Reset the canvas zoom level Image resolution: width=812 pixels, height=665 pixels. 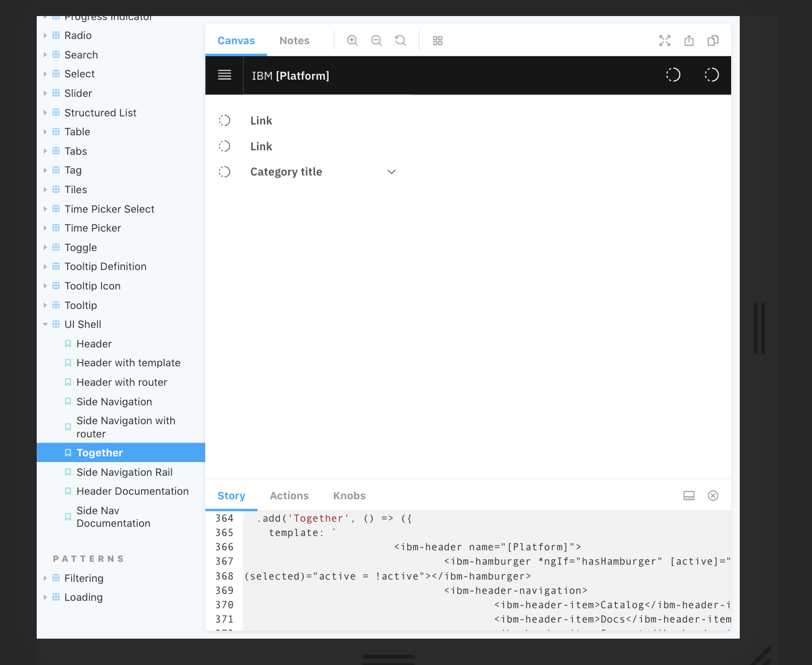(x=400, y=40)
